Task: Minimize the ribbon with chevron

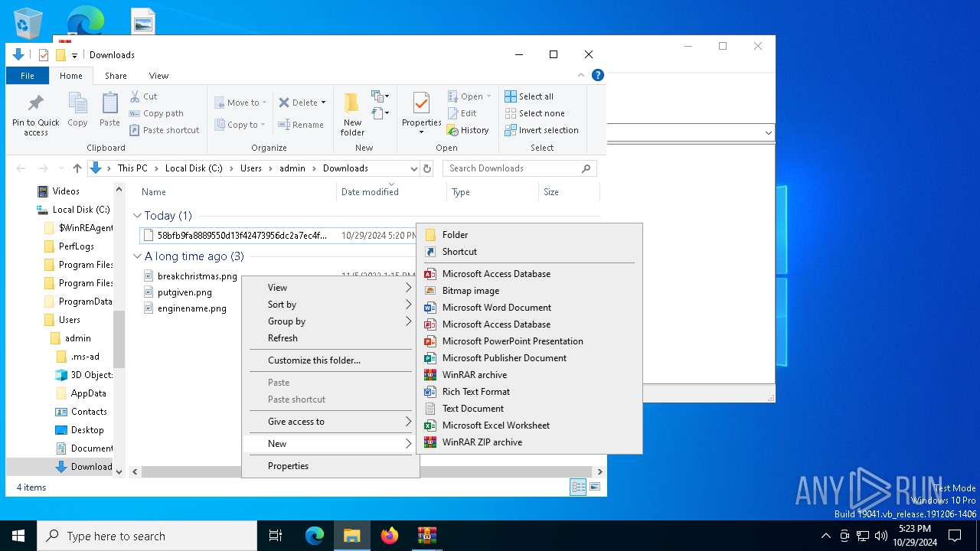Action: 581,75
